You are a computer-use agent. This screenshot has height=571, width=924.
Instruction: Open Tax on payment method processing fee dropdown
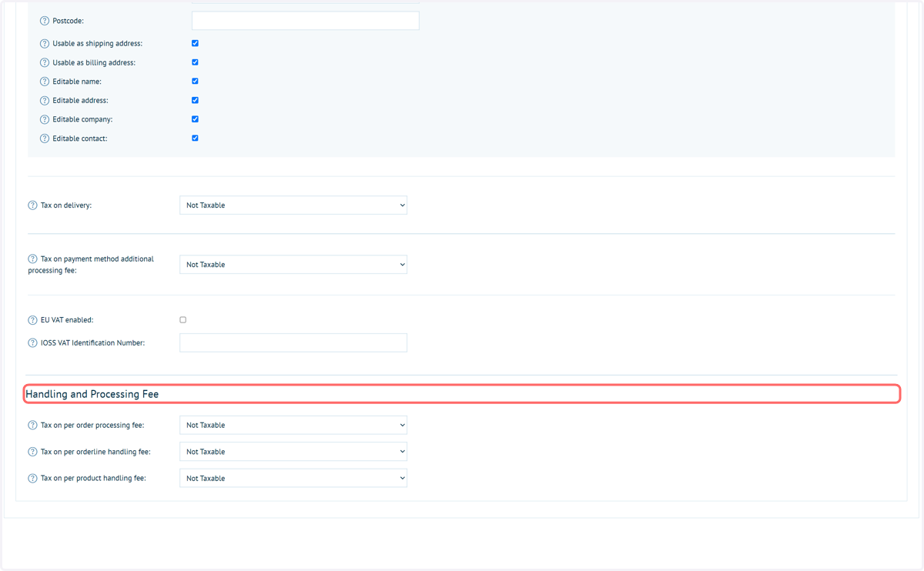[293, 265]
